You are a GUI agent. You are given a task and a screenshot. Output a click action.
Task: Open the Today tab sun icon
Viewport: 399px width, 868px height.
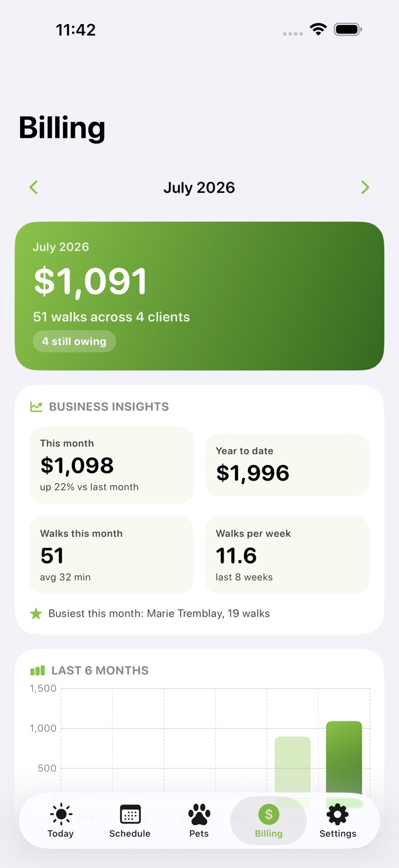coord(61,815)
